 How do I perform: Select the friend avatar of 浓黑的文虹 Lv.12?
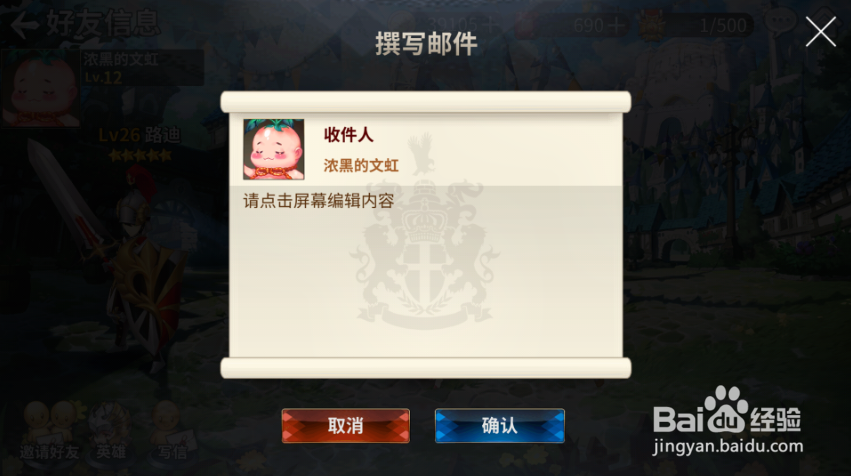41,88
